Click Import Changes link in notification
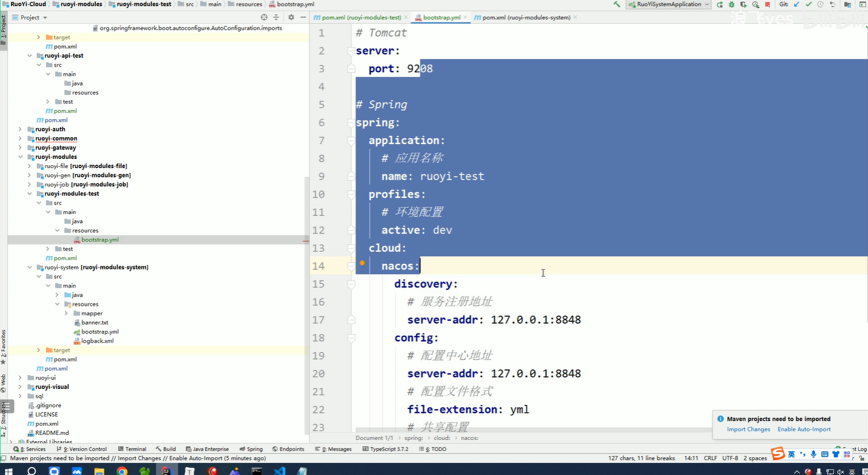The height and width of the screenshot is (475, 868). coord(749,429)
